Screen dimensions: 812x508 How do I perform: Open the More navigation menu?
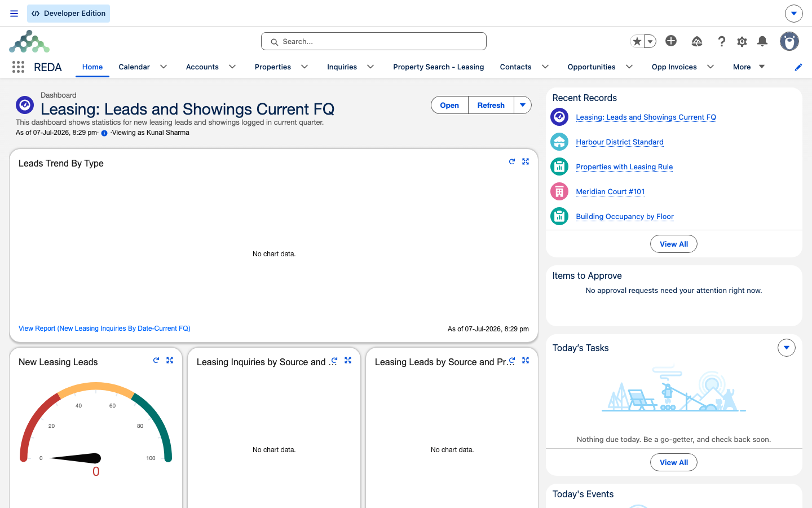pos(749,67)
